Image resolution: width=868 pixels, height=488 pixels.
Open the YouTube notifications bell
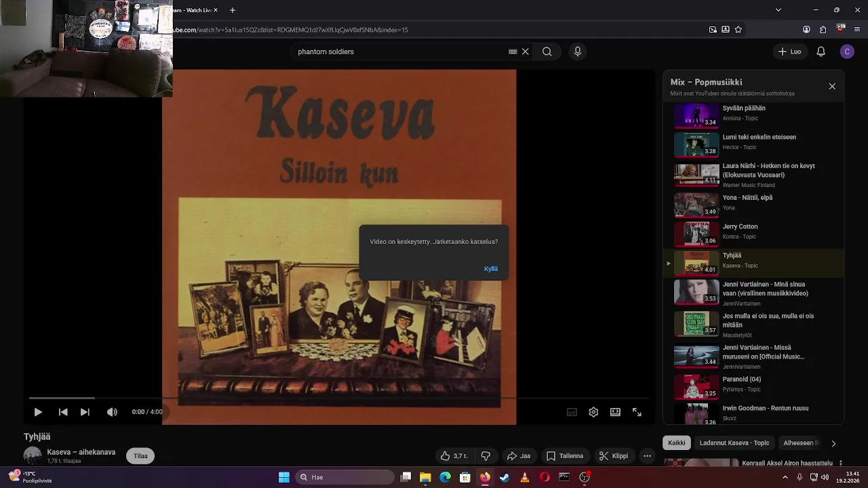click(x=821, y=52)
